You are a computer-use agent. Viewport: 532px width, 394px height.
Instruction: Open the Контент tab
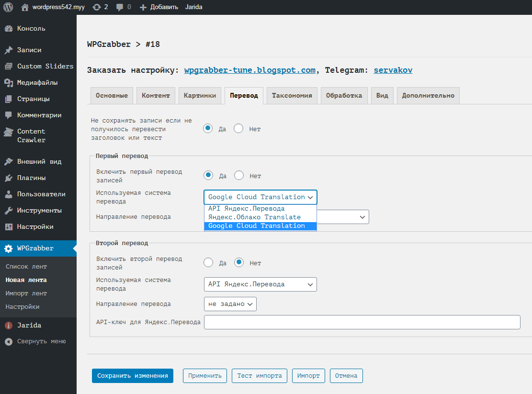click(x=155, y=95)
